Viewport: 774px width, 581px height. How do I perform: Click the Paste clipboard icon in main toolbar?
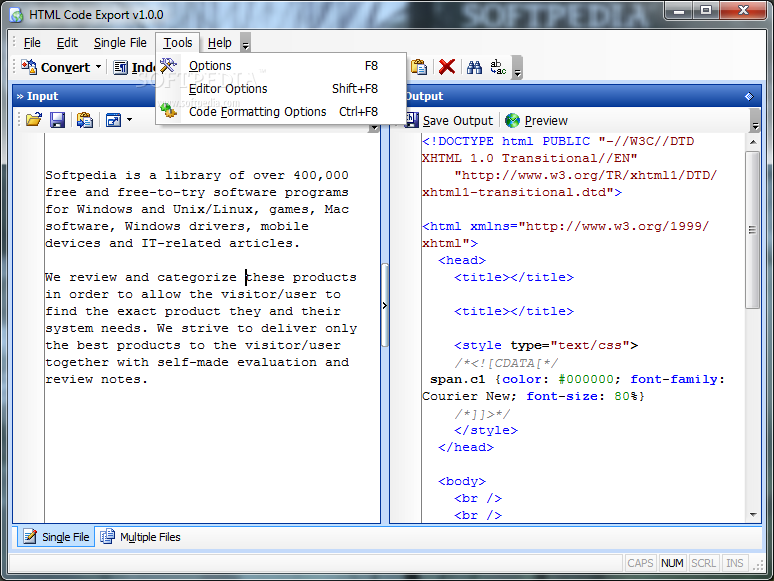pos(419,67)
